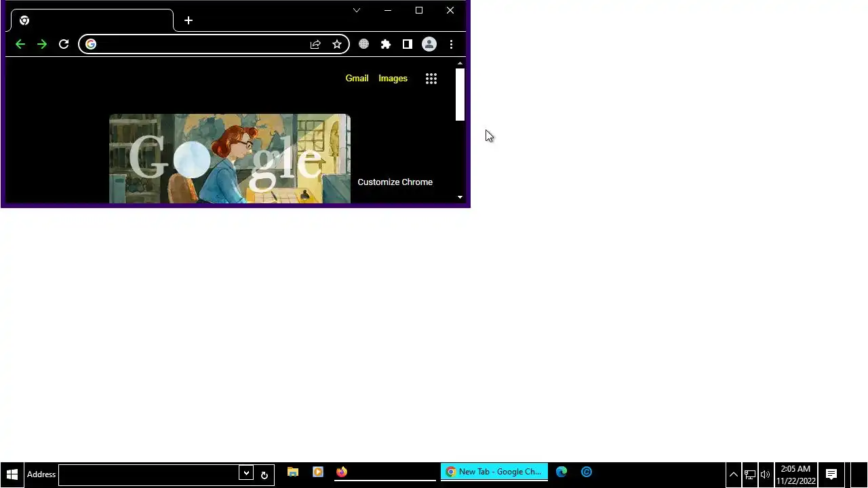Open the globe extension icon
This screenshot has width=868, height=488.
[x=364, y=44]
